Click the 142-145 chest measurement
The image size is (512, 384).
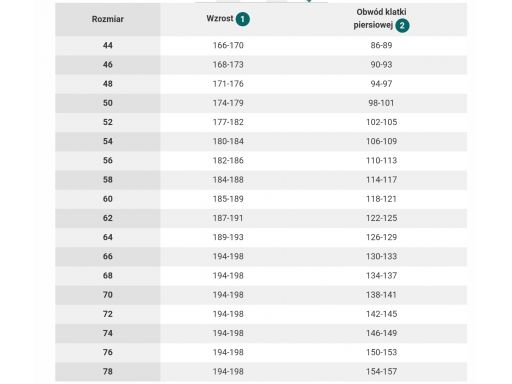point(382,314)
